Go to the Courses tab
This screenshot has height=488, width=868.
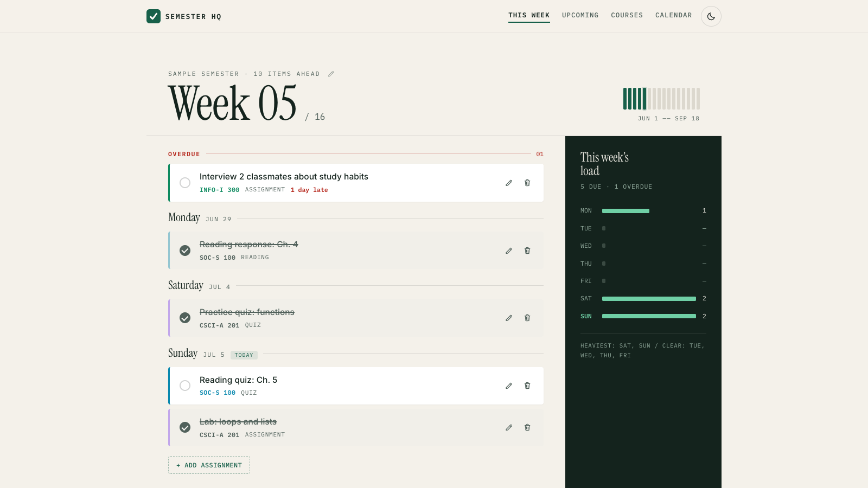[x=627, y=15]
